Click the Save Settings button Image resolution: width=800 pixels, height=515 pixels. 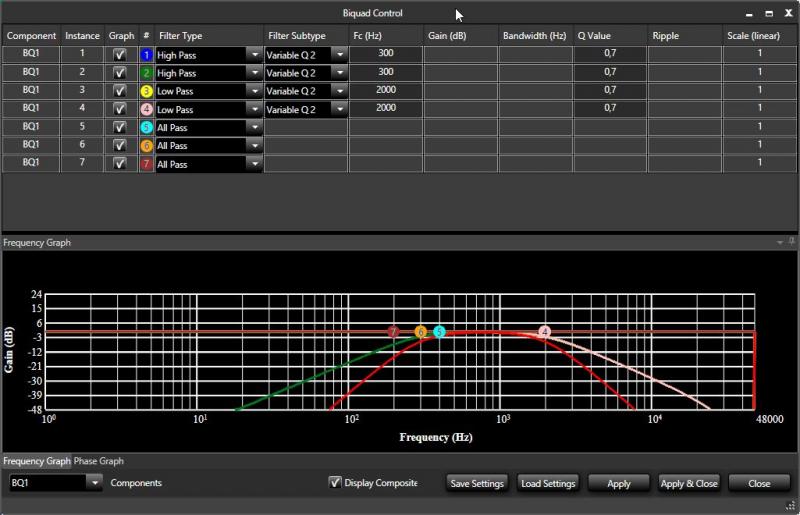click(x=477, y=483)
